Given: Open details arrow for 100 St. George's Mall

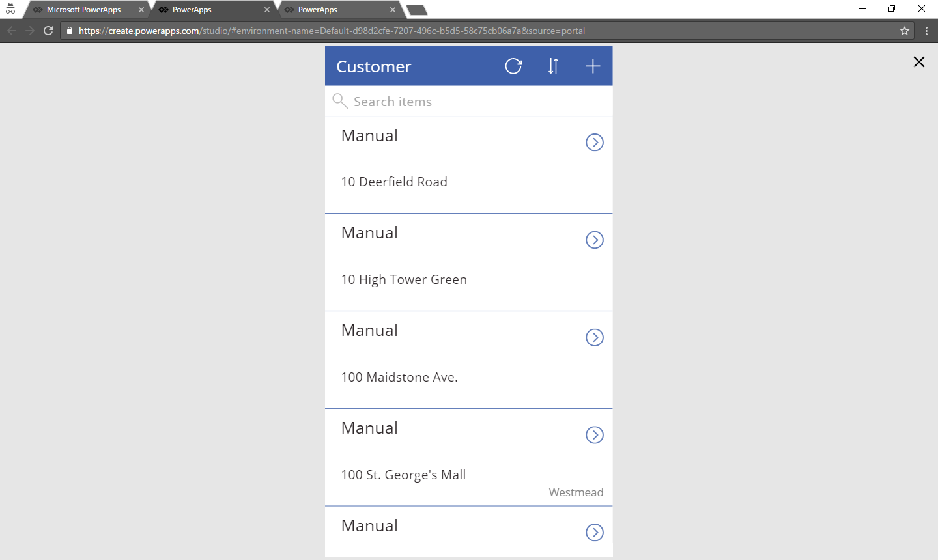Looking at the screenshot, I should point(594,435).
